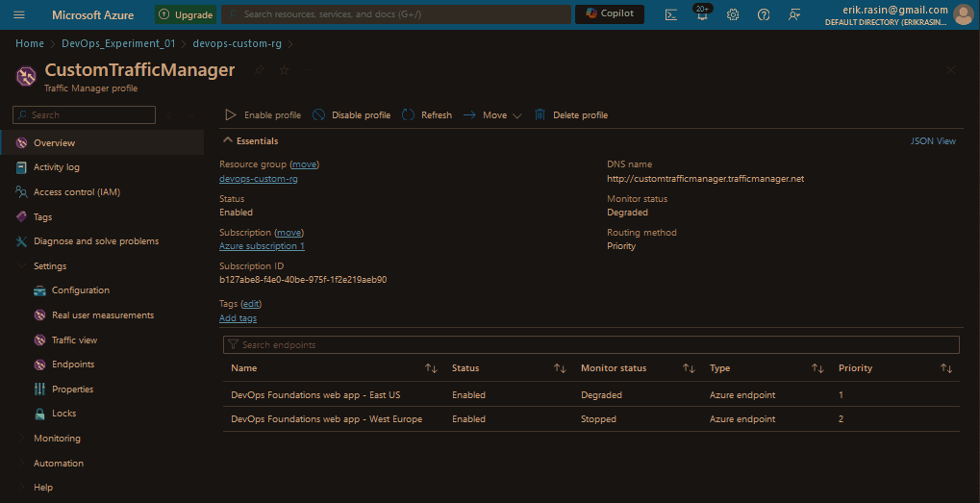Click Enable profile play icon
Screen dimensions: 980x503
pyautogui.click(x=231, y=115)
